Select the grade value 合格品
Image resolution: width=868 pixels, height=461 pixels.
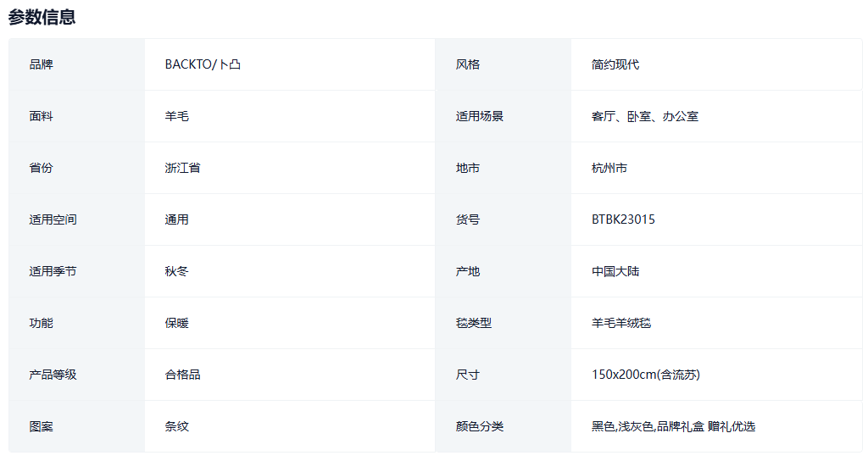pyautogui.click(x=182, y=375)
